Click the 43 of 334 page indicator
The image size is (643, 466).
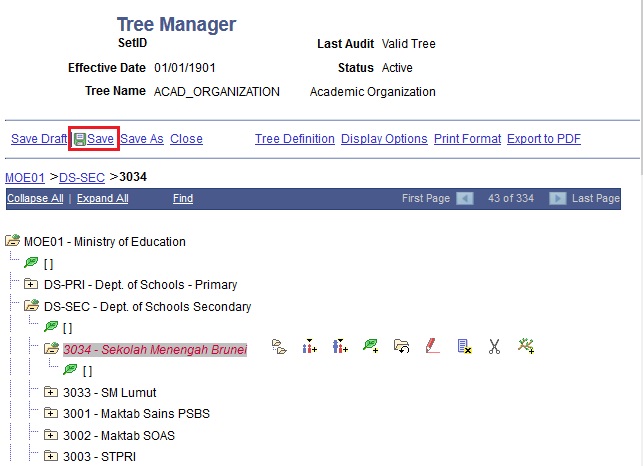tap(511, 199)
